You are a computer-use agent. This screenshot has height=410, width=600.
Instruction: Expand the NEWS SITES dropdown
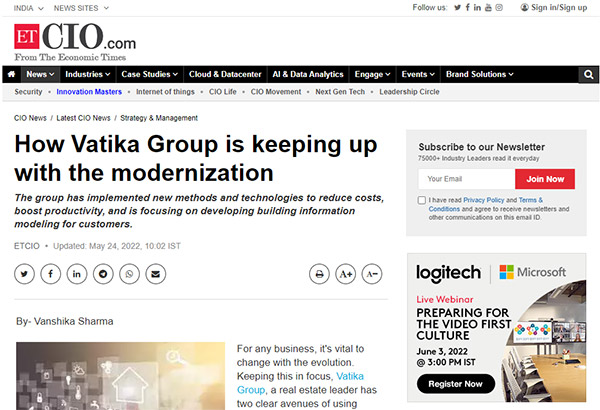(x=81, y=8)
